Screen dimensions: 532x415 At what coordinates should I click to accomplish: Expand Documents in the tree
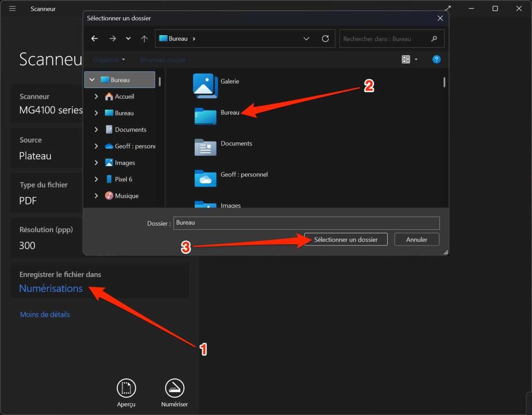(96, 130)
